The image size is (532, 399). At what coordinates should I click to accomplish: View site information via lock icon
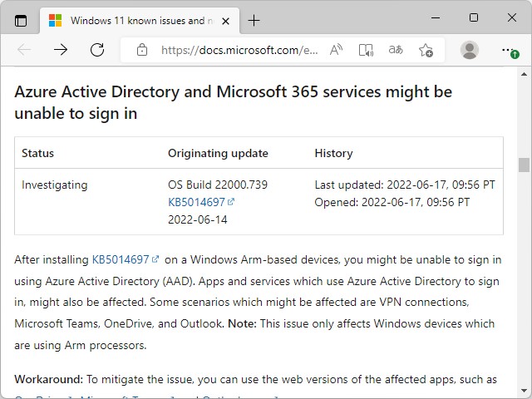142,50
